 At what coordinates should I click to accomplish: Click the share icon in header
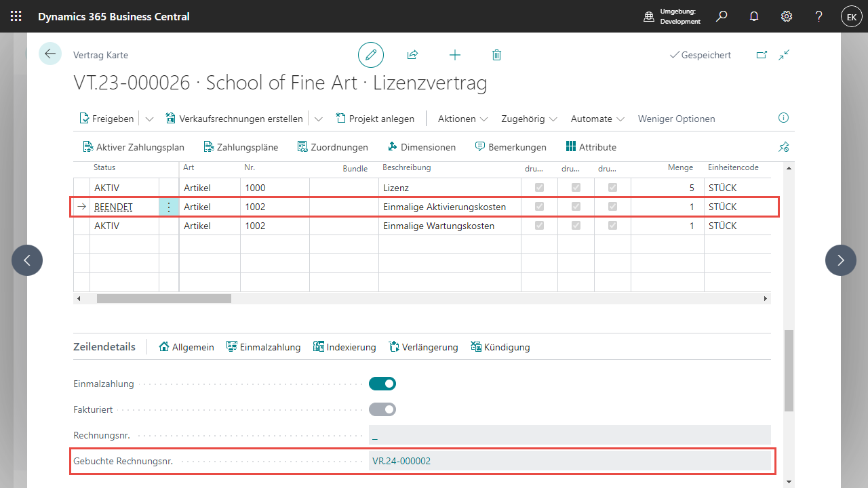(x=412, y=55)
